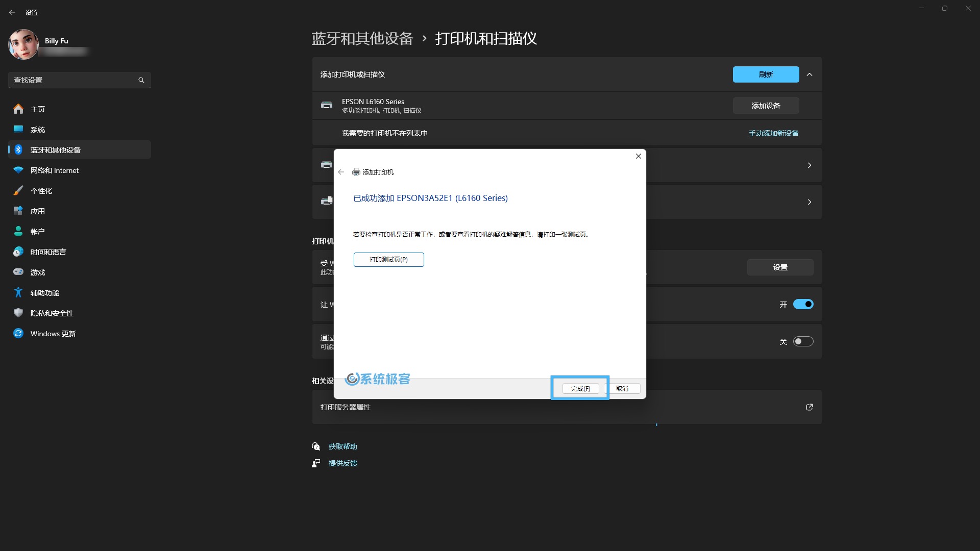Click the Accessibility figure icon in the sidebar
Image resolution: width=980 pixels, height=551 pixels.
tap(18, 292)
